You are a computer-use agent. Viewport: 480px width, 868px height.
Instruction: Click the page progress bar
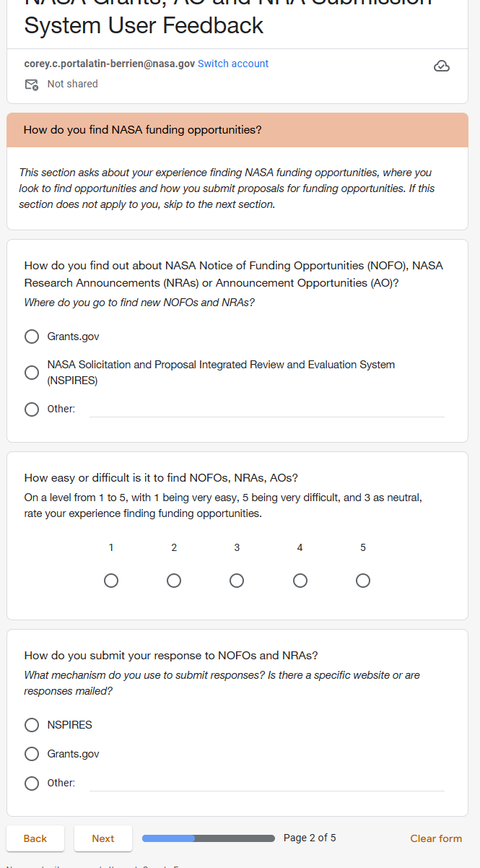pyautogui.click(x=209, y=838)
